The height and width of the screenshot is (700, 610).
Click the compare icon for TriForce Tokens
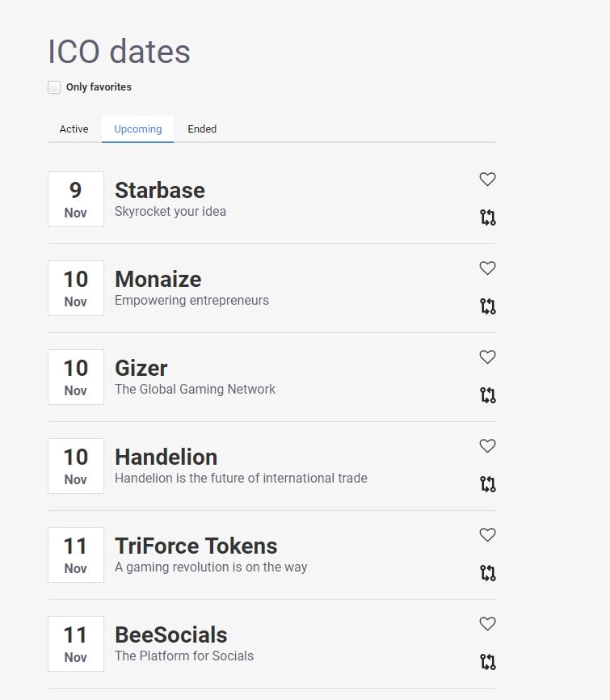[487, 573]
